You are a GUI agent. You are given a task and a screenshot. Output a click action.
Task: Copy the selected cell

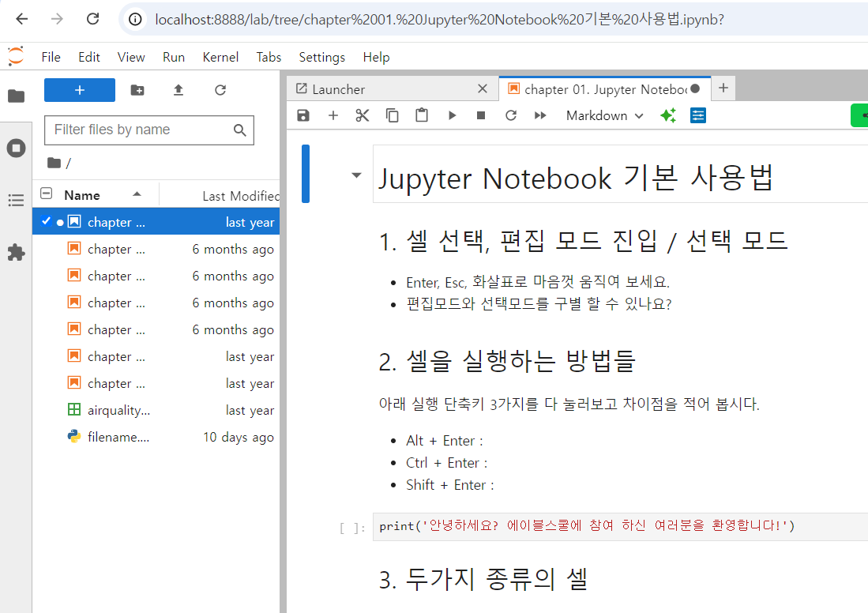pos(392,115)
